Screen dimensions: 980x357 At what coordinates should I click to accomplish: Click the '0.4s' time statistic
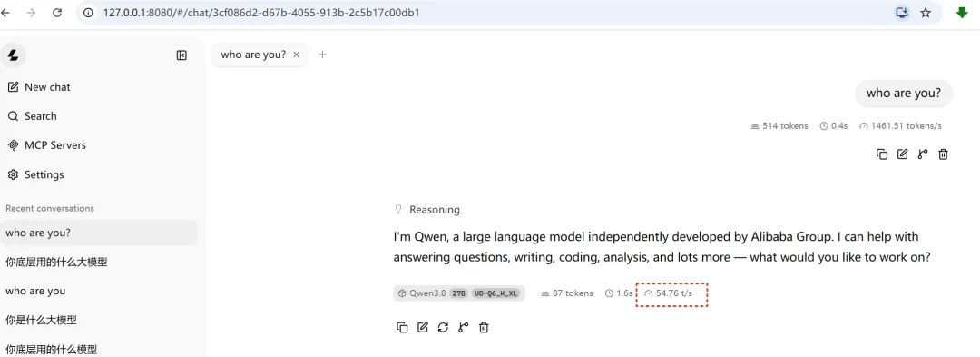point(835,125)
